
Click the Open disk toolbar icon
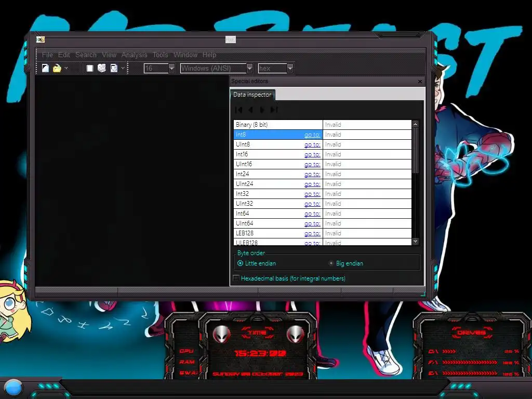[x=101, y=68]
